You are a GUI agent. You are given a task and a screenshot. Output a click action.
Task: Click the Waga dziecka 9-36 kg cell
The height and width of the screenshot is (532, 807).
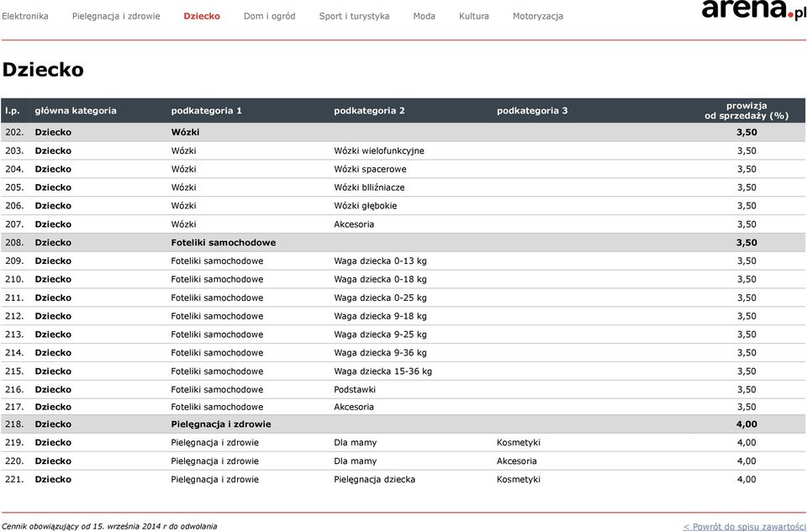click(x=380, y=353)
